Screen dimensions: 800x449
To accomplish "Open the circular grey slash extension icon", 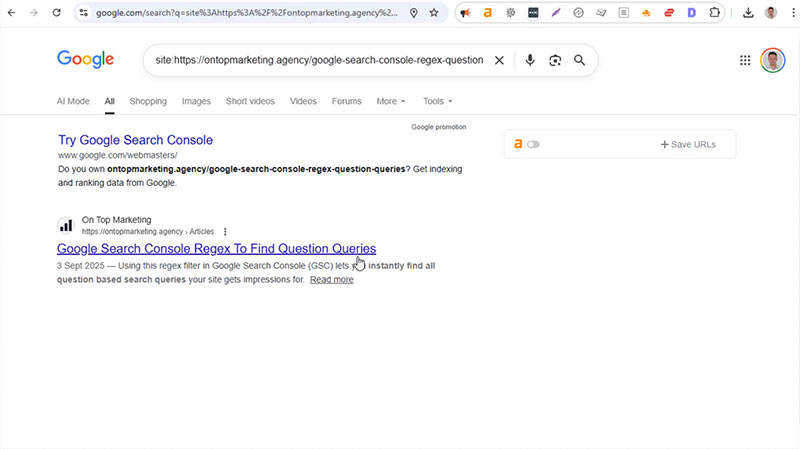I will (x=578, y=13).
